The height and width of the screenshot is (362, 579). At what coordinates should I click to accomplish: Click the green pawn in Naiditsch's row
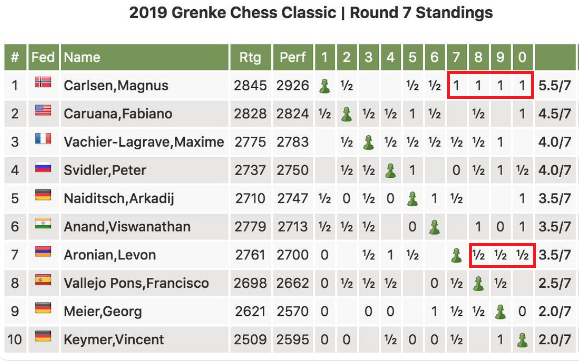point(412,199)
